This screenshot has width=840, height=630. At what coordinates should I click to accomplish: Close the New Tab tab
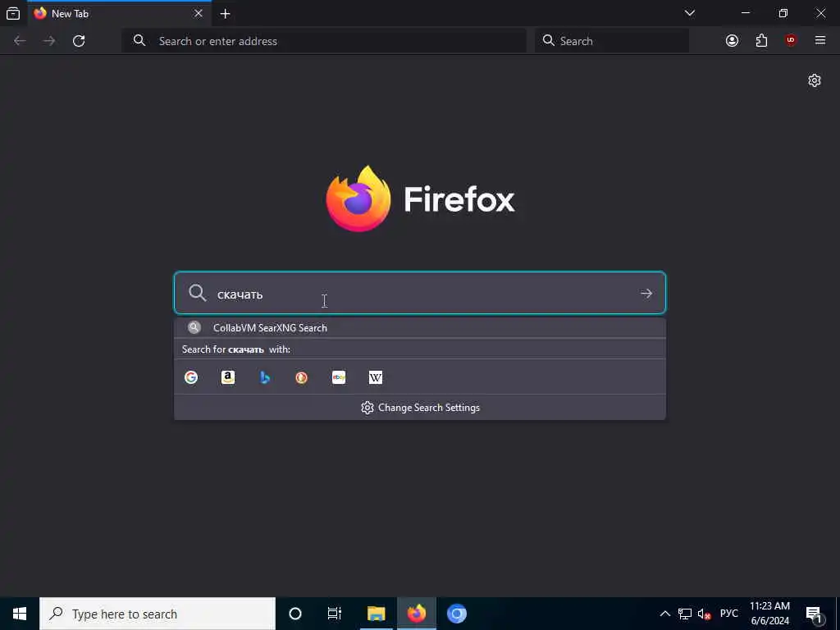[x=199, y=13]
